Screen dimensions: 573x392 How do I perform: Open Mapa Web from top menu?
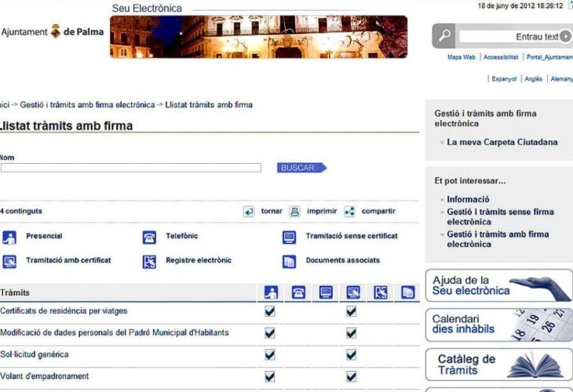[461, 57]
